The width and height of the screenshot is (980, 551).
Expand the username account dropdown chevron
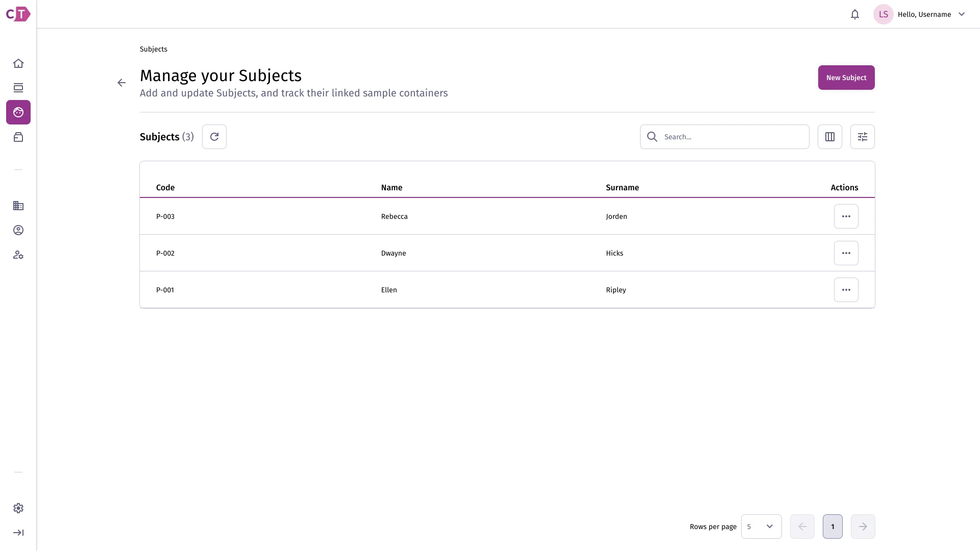(962, 14)
